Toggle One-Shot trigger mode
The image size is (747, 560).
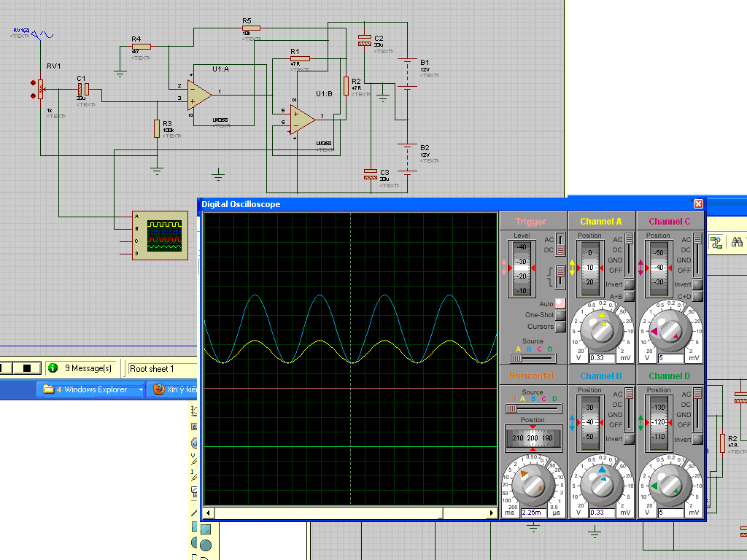560,315
